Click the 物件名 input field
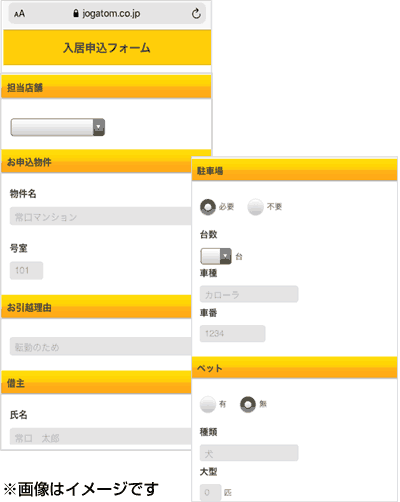This screenshot has height=502, width=400. 101,216
